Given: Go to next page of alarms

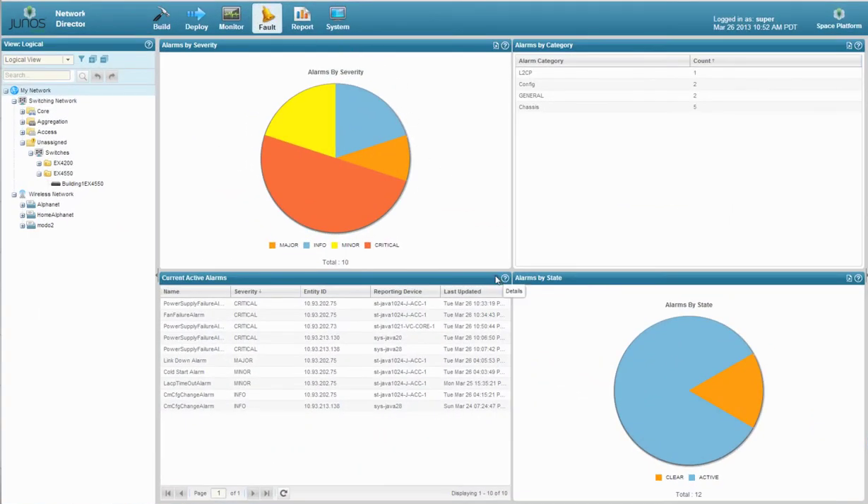Looking at the screenshot, I should coord(253,493).
